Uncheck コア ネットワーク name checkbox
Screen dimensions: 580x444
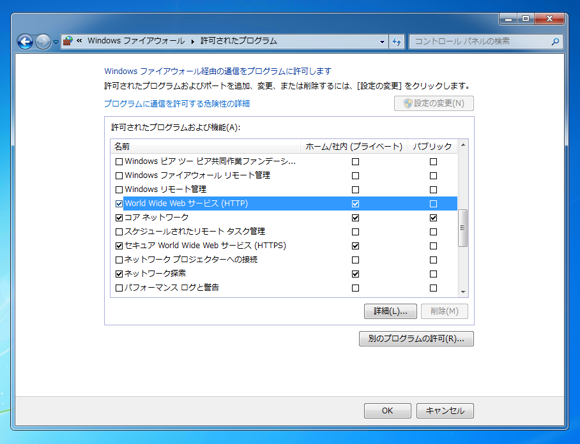(119, 218)
